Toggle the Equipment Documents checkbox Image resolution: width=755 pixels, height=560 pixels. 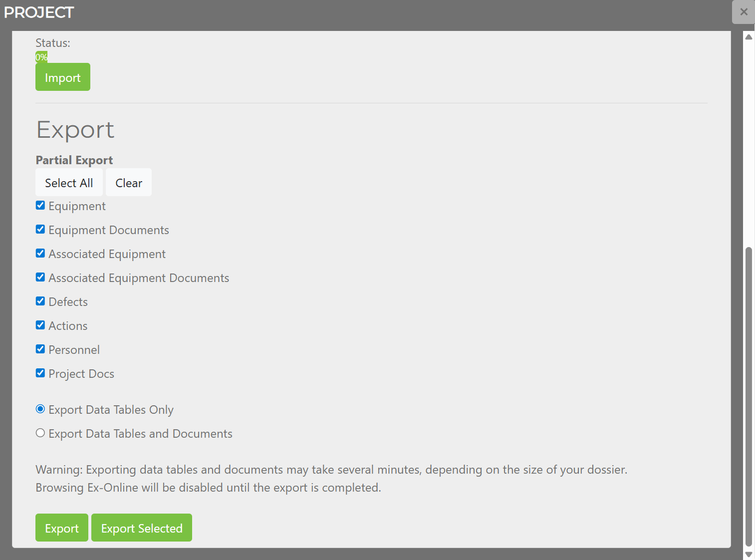coord(40,229)
